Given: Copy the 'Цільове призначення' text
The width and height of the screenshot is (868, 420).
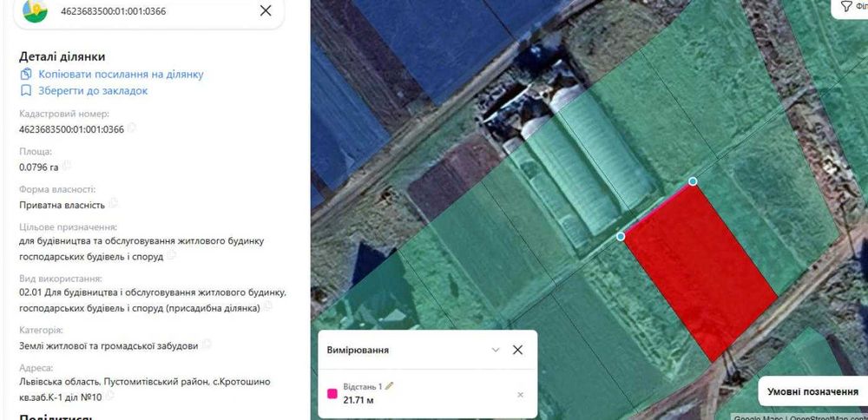Looking at the screenshot, I should (172, 254).
